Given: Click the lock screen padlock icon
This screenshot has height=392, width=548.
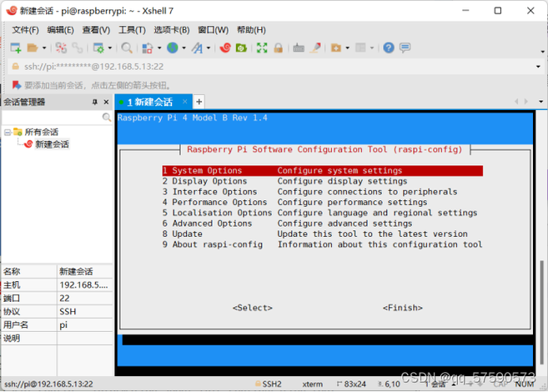Looking at the screenshot, I should point(279,48).
